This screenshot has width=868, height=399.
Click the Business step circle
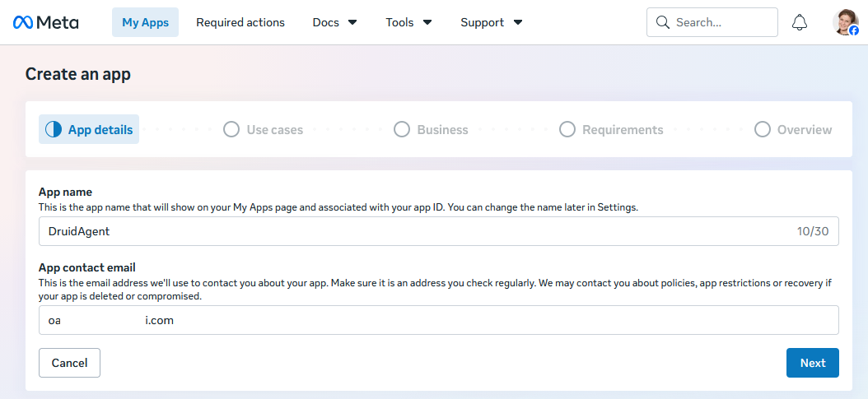click(401, 129)
